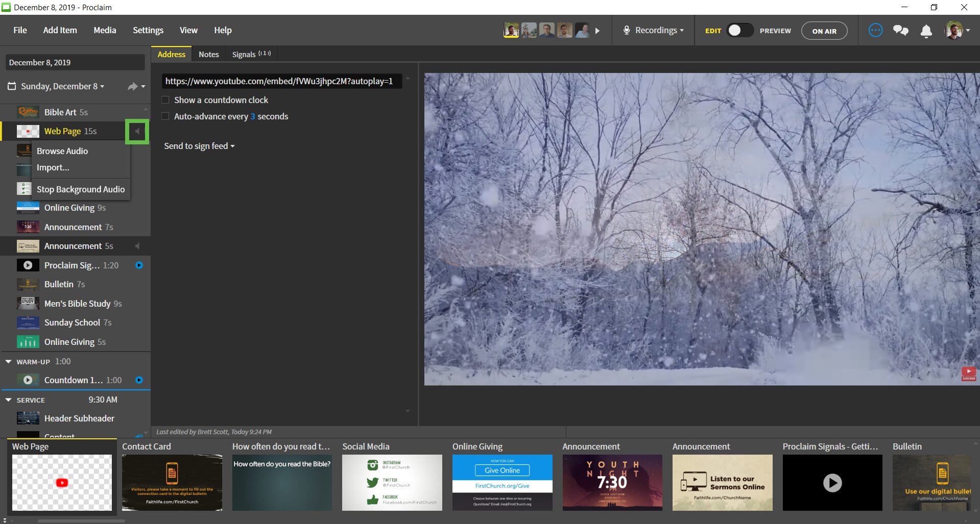Viewport: 980px width, 524px height.
Task: Open the chat conversations icon
Action: click(x=900, y=31)
